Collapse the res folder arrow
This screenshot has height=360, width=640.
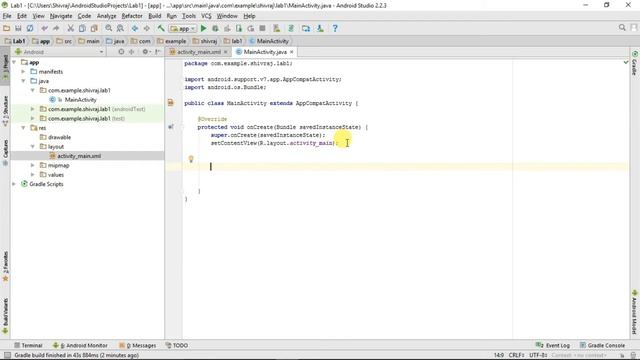[24, 128]
